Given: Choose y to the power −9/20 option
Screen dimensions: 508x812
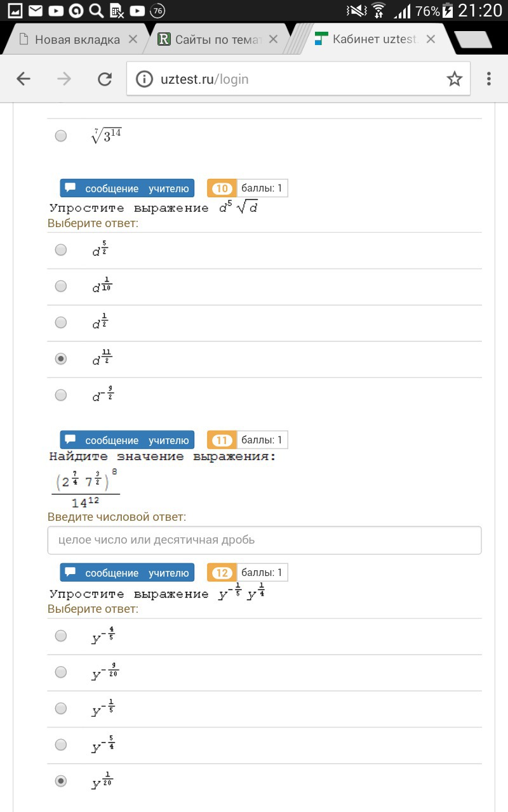Looking at the screenshot, I should [61, 672].
